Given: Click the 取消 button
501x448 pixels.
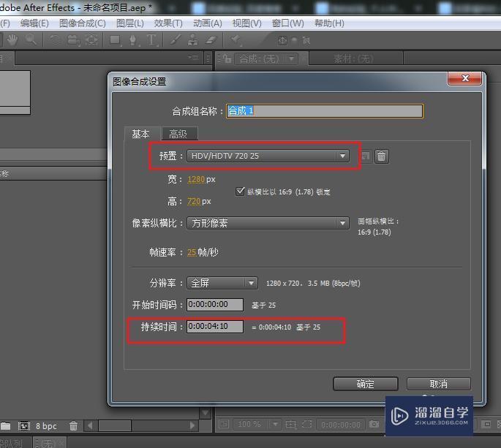Looking at the screenshot, I should (x=438, y=384).
